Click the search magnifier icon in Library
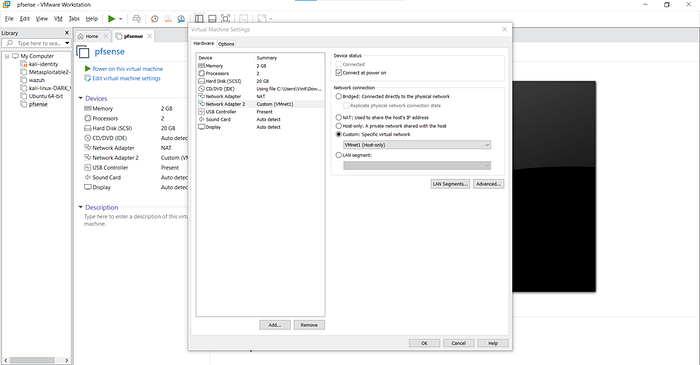Screen dimensions: 700x365 pyautogui.click(x=9, y=43)
